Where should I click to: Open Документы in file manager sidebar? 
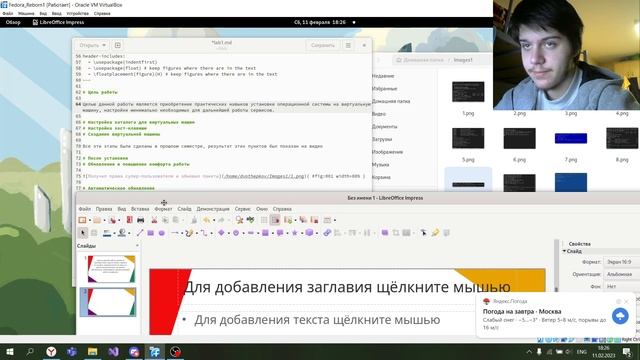tap(384, 127)
